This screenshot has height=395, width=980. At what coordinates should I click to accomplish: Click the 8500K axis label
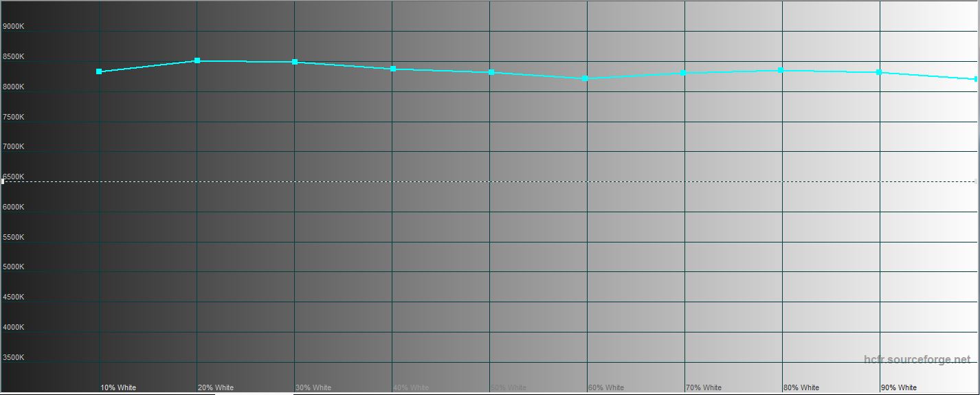[x=14, y=57]
